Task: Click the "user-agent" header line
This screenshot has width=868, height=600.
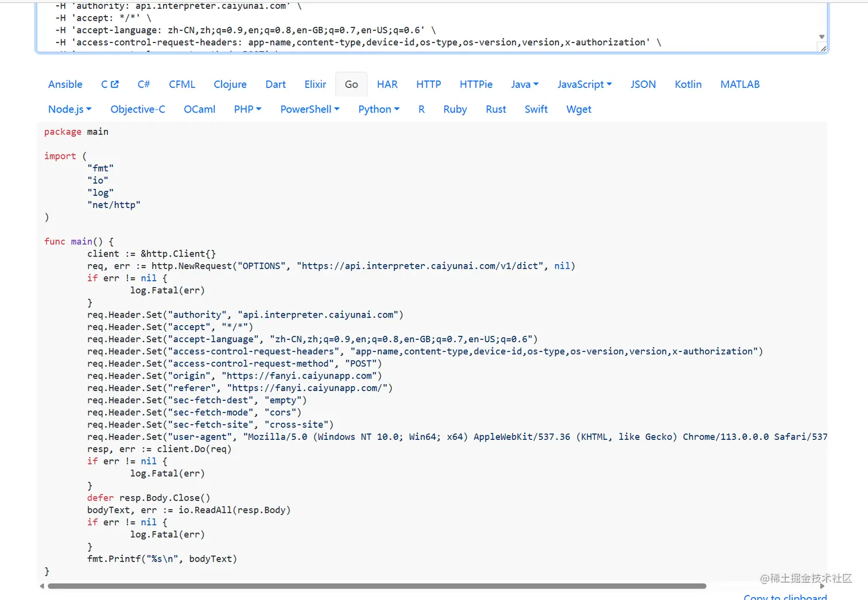Action: point(457,437)
